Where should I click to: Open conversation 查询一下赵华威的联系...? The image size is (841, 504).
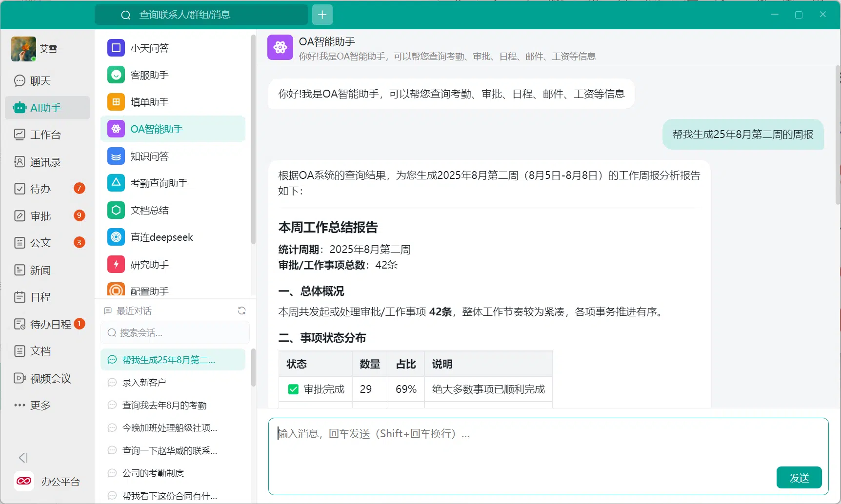(173, 450)
